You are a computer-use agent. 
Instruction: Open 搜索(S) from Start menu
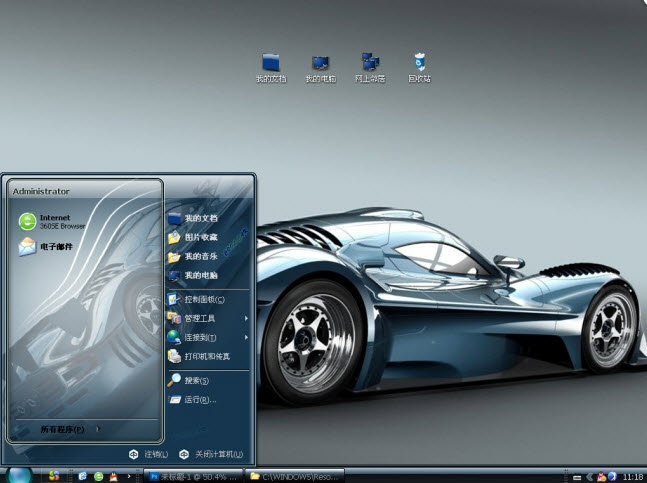tap(195, 380)
